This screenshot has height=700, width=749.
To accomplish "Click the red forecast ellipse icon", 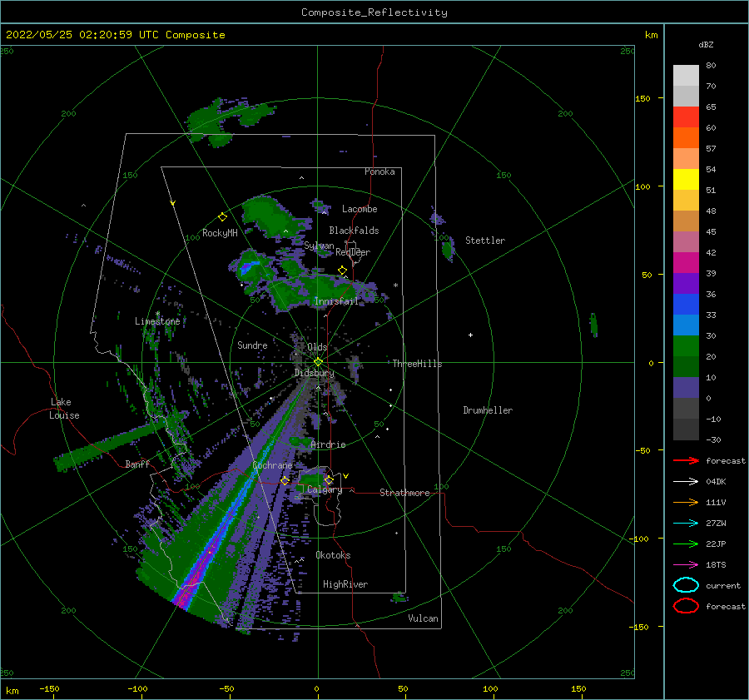I will [x=686, y=606].
